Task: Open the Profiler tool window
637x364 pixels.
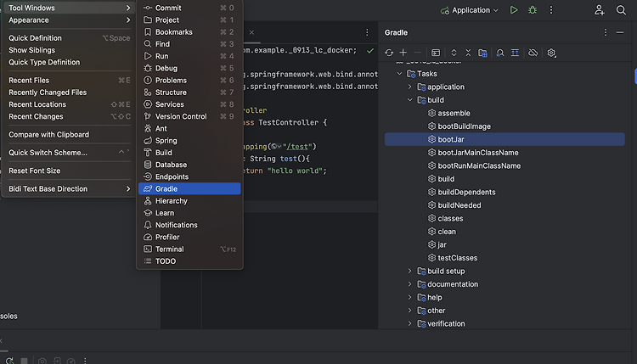Action: (189, 237)
